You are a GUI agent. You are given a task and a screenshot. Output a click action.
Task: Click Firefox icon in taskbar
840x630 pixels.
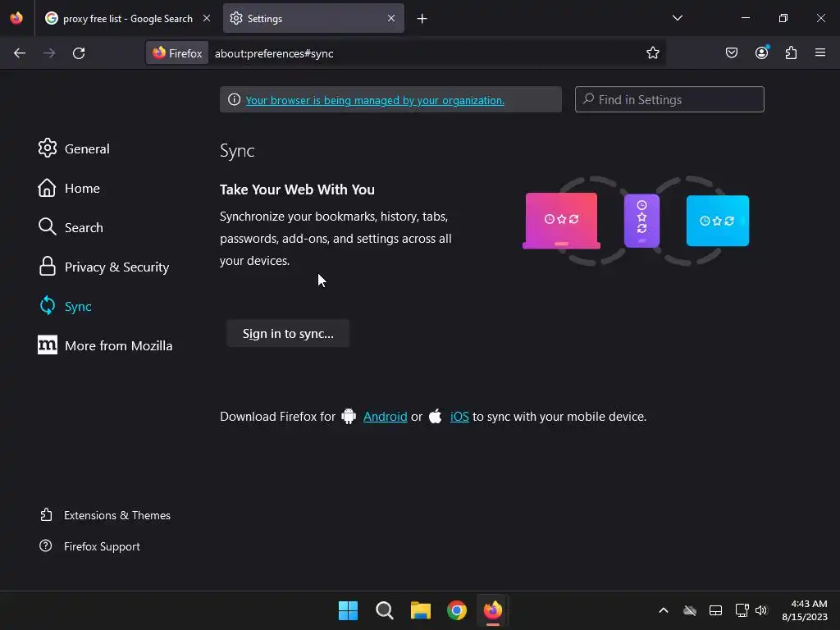(x=493, y=610)
